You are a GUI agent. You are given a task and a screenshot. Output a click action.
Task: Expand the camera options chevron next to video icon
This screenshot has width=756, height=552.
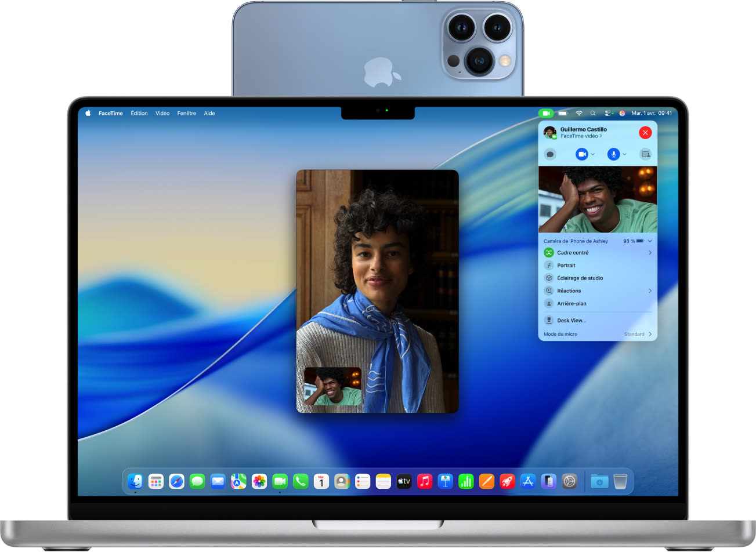point(593,154)
